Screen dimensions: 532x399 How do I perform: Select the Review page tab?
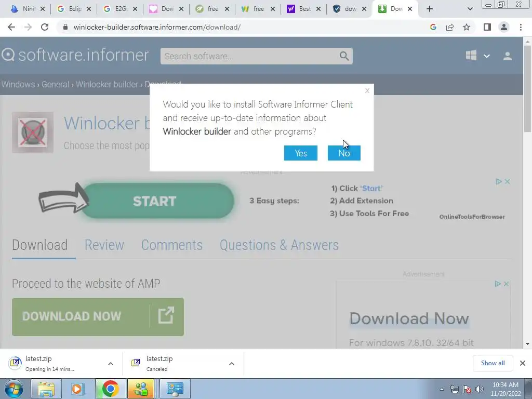[x=104, y=245]
